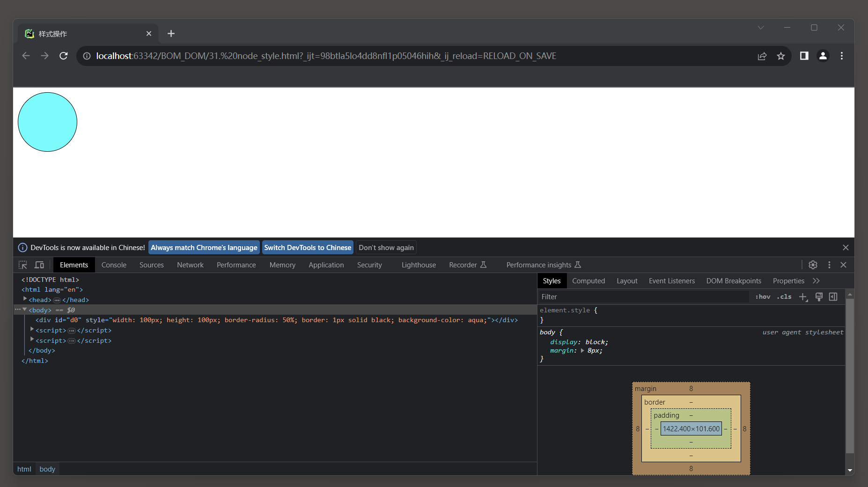Open the tab search chevron

point(761,28)
